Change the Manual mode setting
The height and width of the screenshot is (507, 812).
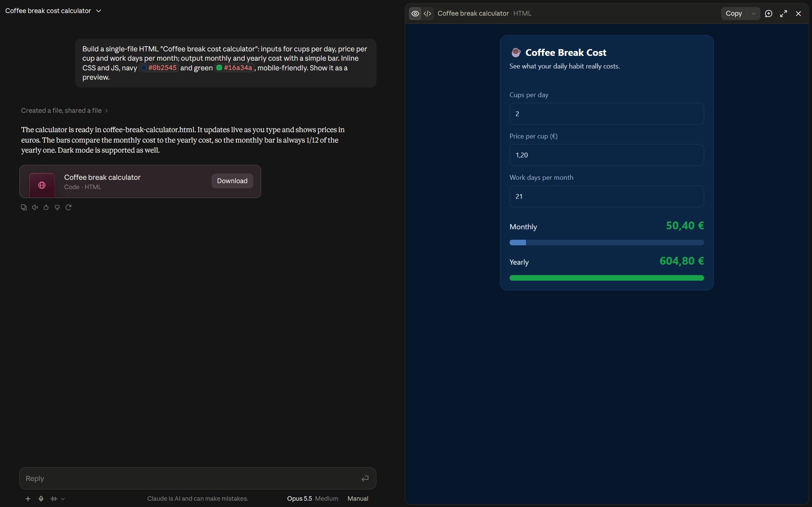click(x=357, y=498)
